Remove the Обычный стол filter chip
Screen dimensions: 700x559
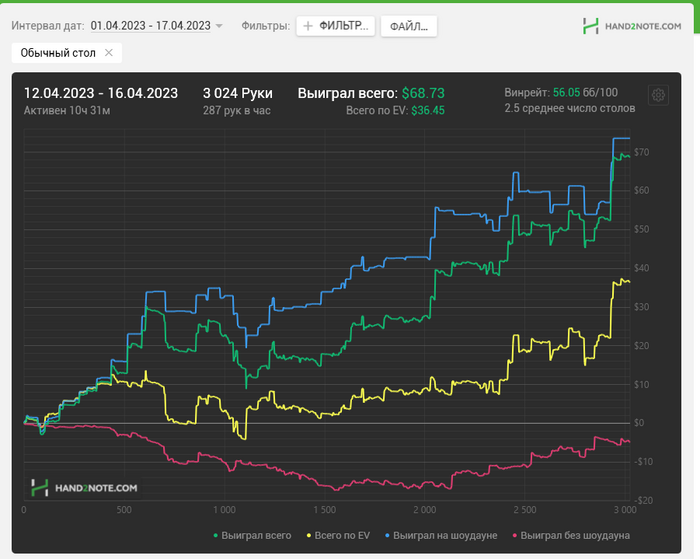(108, 53)
